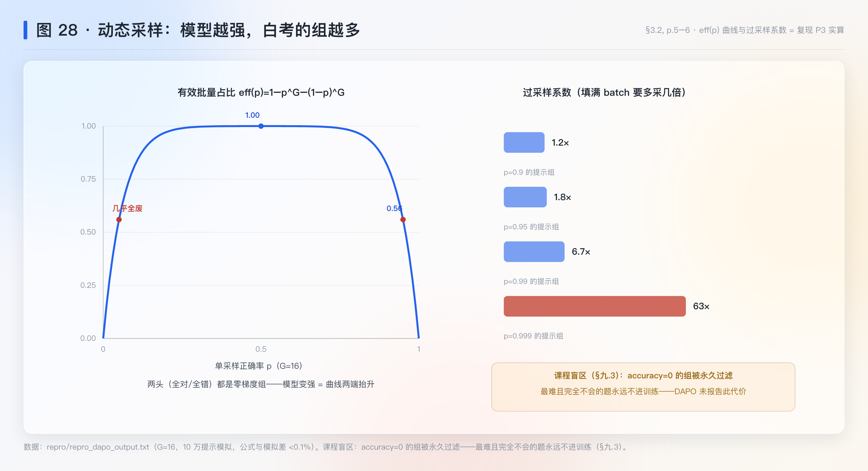Image resolution: width=868 pixels, height=471 pixels.
Task: Click the red data point labeled 0.56
Action: click(403, 220)
